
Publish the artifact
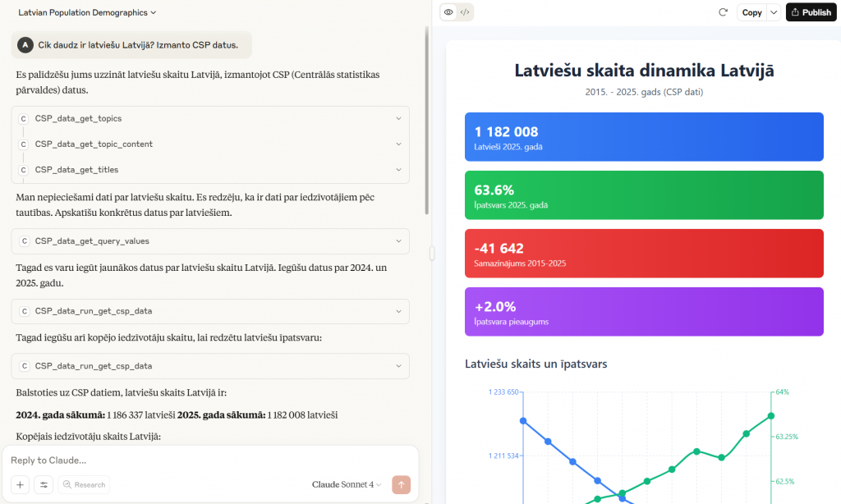pos(811,12)
